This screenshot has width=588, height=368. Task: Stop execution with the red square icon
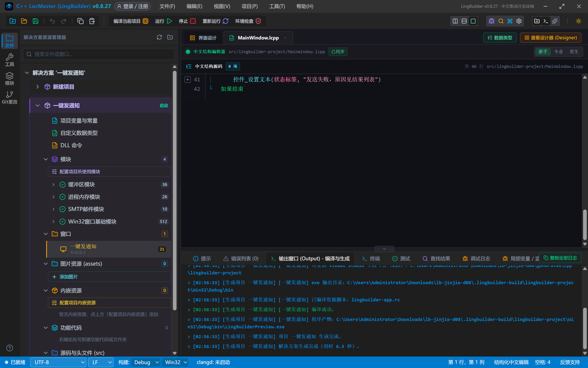click(193, 21)
